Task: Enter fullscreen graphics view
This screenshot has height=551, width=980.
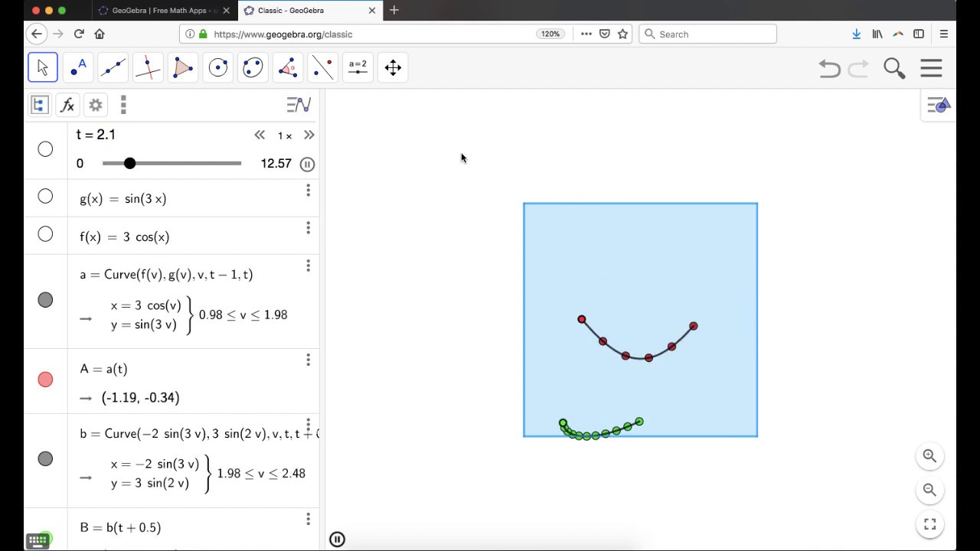Action: click(929, 524)
